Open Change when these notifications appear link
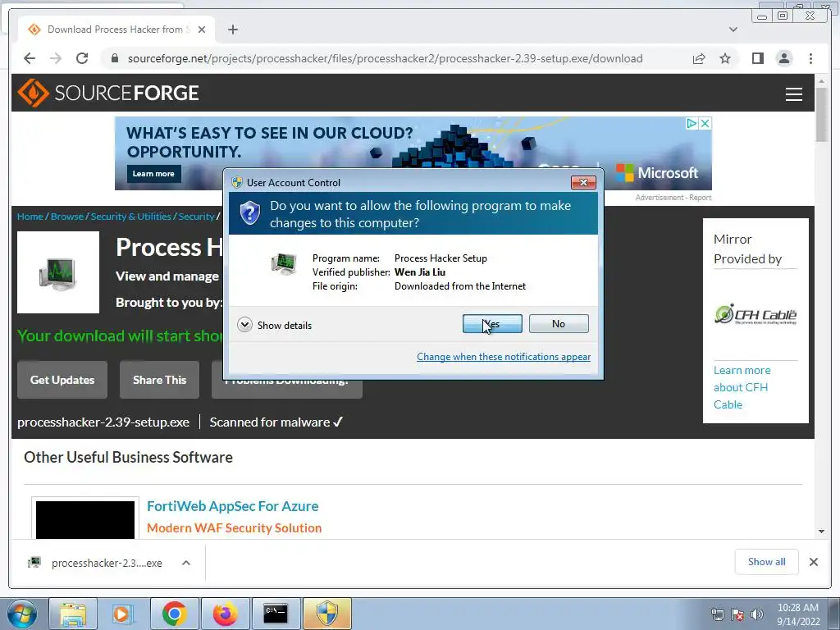Screen dimensions: 840x630 coord(504,357)
